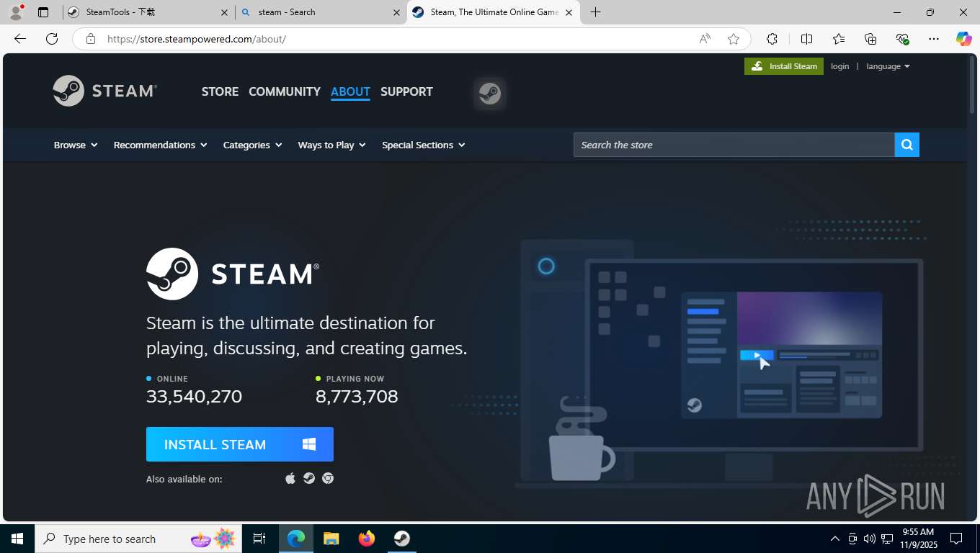The height and width of the screenshot is (553, 980).
Task: Click the Search the store field
Action: [x=734, y=145]
